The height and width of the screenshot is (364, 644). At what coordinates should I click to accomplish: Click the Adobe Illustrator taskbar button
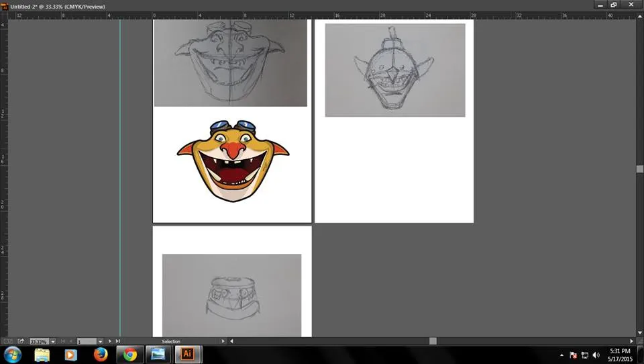click(x=188, y=354)
